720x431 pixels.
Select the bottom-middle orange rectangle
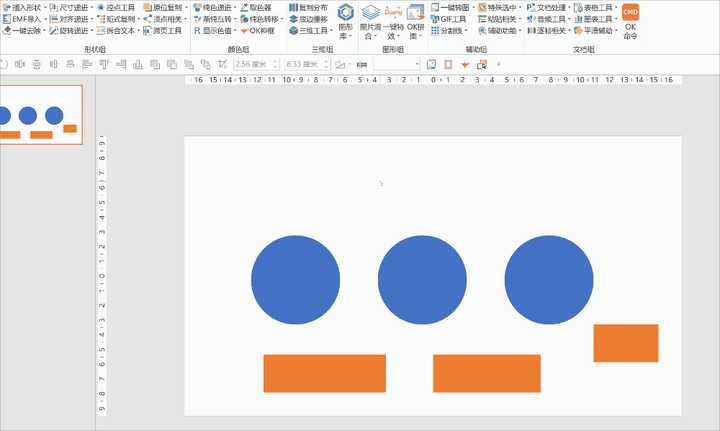point(487,373)
